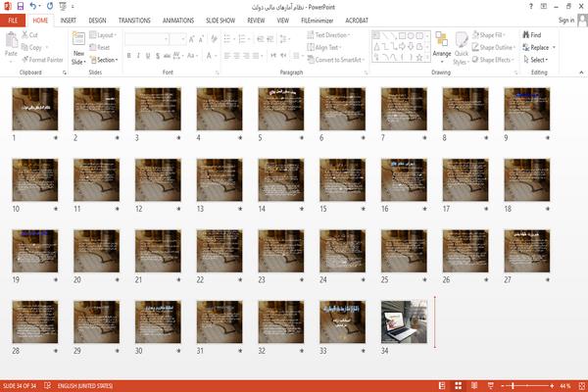Align text right
The height and width of the screenshot is (392, 588).
pyautogui.click(x=246, y=56)
